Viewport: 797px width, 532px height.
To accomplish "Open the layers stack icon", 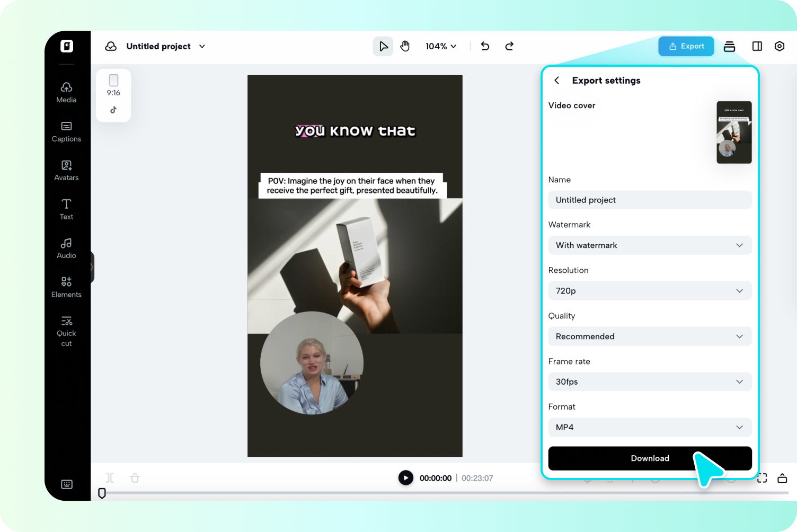I will pyautogui.click(x=730, y=47).
